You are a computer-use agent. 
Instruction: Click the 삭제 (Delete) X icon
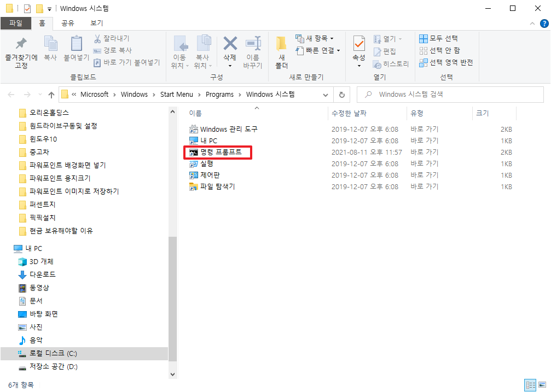230,44
